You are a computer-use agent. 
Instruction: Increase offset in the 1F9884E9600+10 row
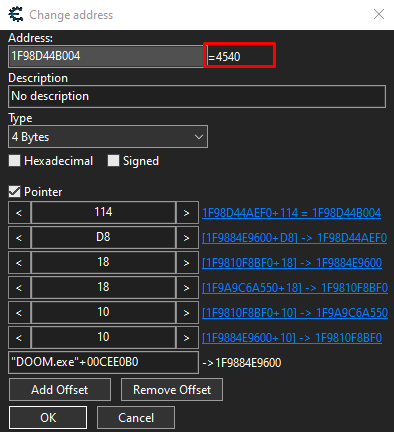pos(187,337)
